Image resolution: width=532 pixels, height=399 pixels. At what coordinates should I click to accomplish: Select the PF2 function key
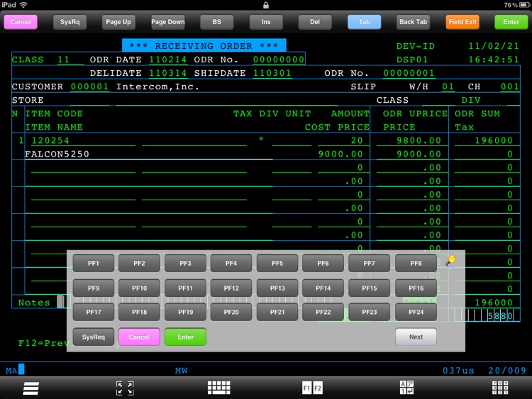coord(139,263)
